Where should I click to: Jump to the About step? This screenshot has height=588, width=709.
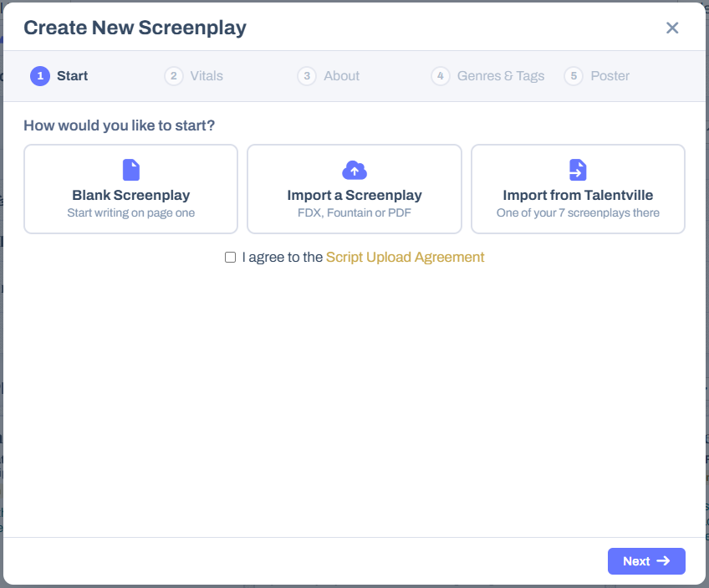[329, 76]
